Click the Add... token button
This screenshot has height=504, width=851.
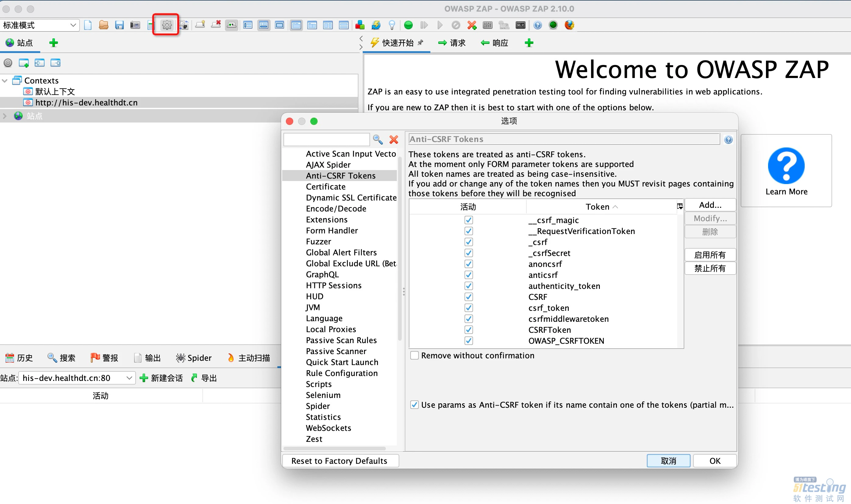(x=710, y=205)
